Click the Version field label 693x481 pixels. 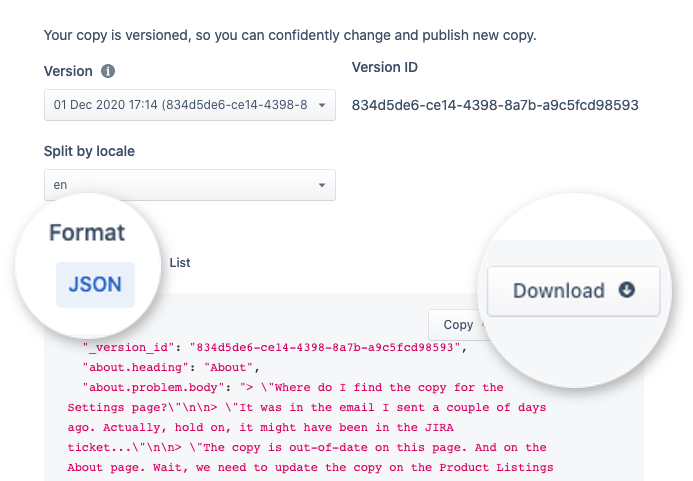coord(68,72)
